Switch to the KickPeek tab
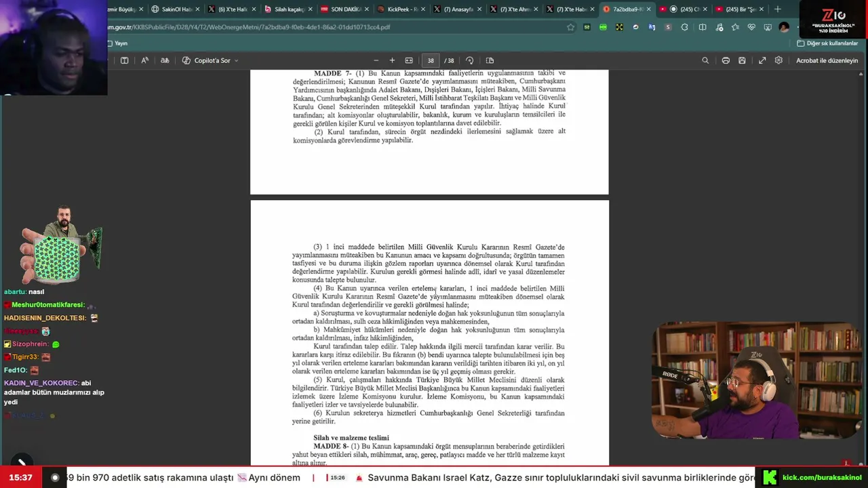 click(x=400, y=9)
